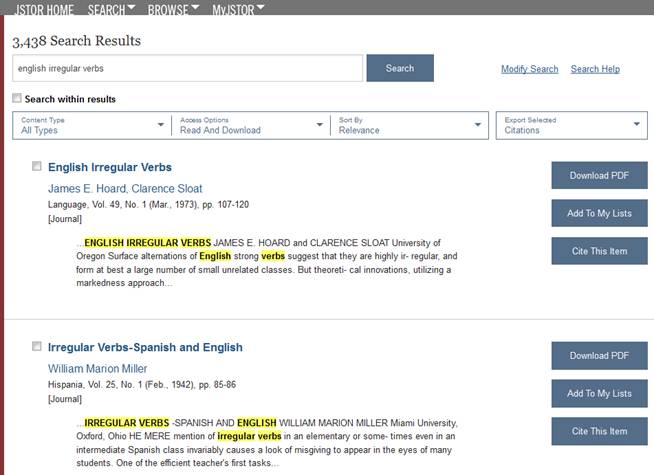Image resolution: width=654 pixels, height=475 pixels.
Task: Open author link James E. Hoard, Clarence Sloat
Action: 125,188
